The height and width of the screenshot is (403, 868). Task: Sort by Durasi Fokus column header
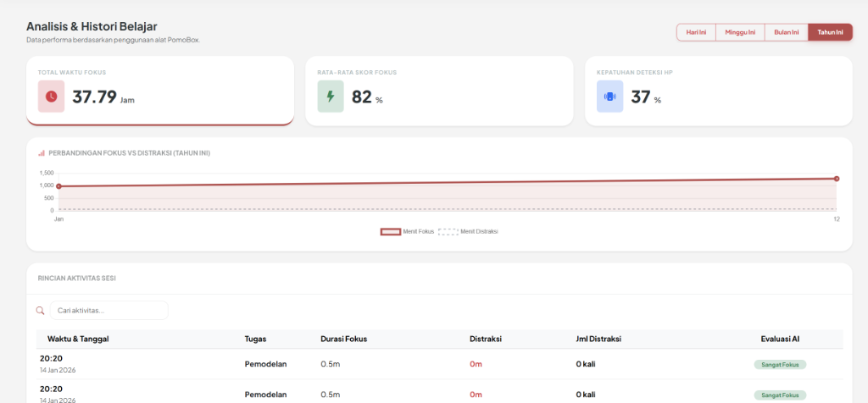344,339
